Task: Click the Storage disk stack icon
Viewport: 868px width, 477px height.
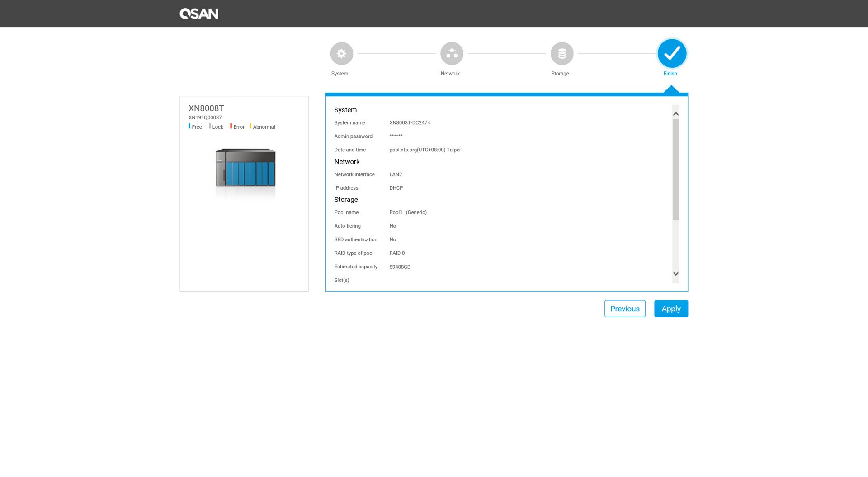Action: coord(562,54)
